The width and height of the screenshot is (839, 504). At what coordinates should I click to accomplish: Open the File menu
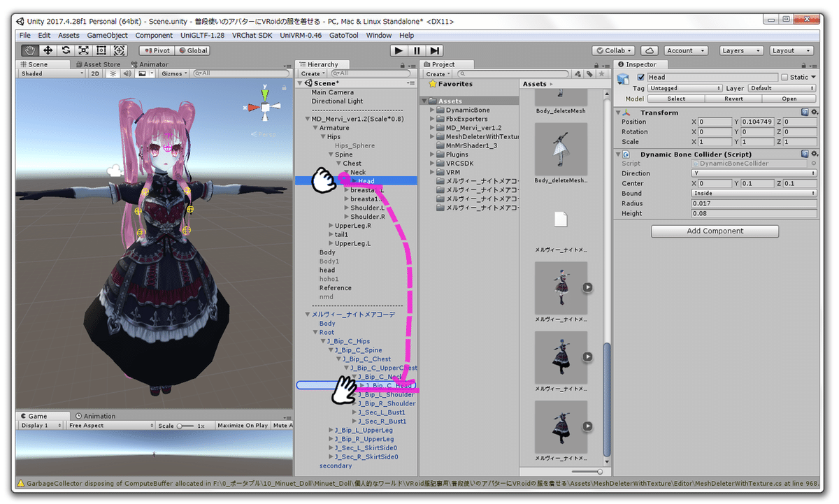(25, 35)
